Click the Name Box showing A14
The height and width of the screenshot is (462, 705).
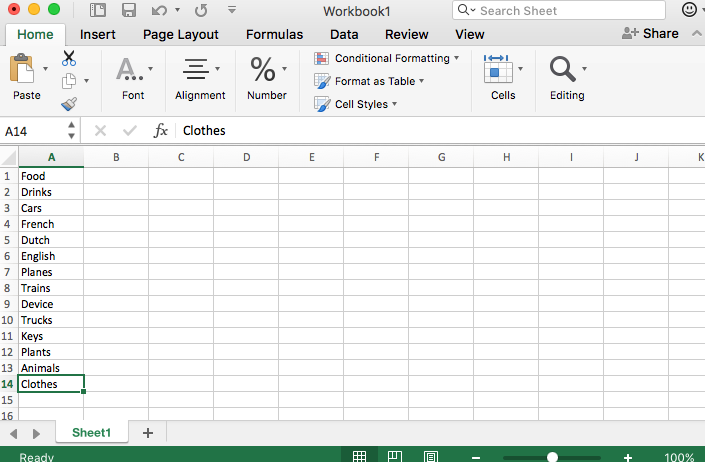34,131
